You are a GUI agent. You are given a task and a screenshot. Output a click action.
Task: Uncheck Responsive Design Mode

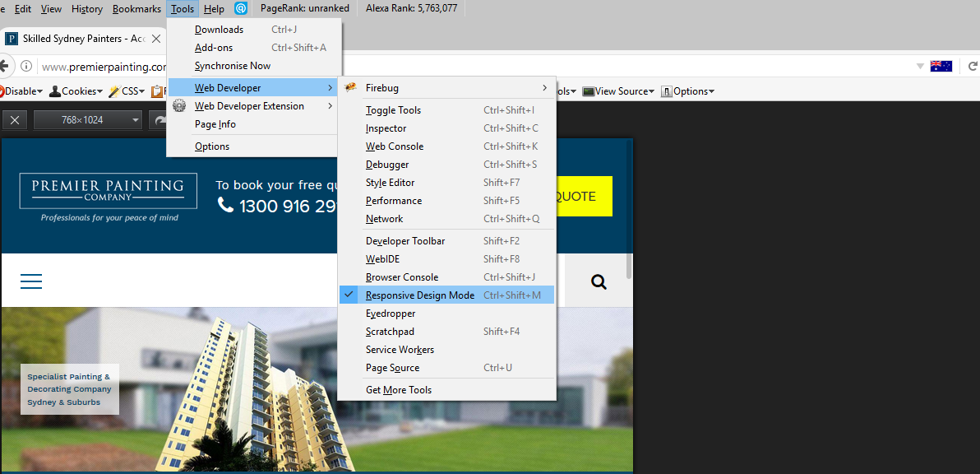pos(419,295)
